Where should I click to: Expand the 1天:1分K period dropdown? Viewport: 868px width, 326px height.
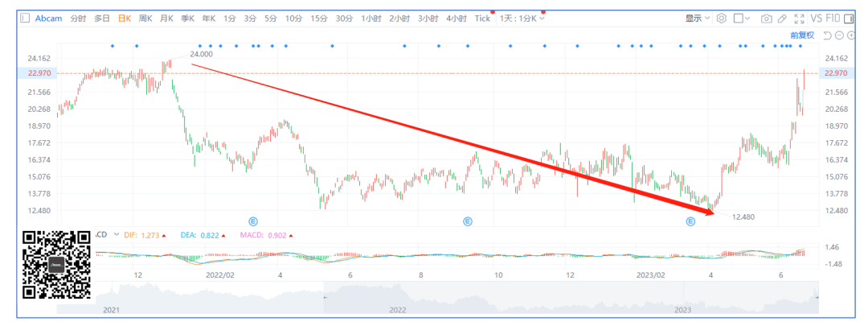coord(522,19)
